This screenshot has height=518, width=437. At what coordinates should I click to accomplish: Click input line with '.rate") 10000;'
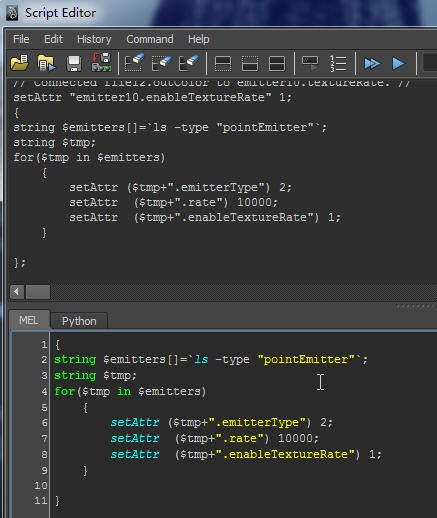click(215, 438)
